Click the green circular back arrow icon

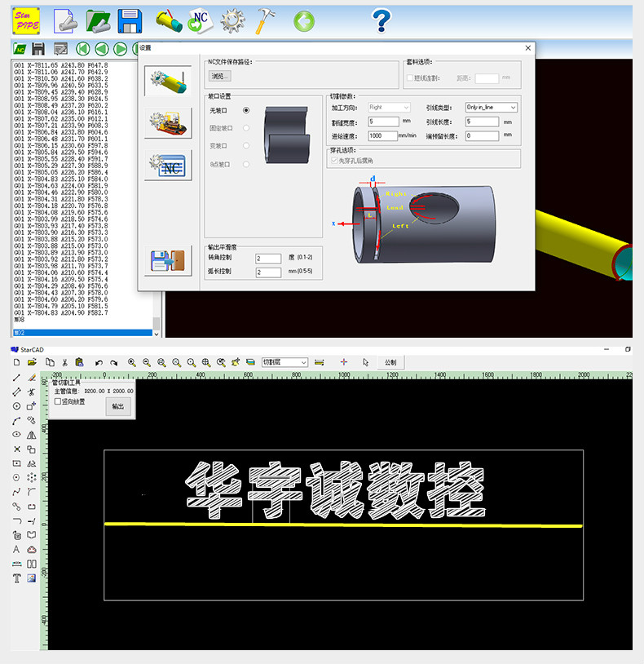pos(304,21)
